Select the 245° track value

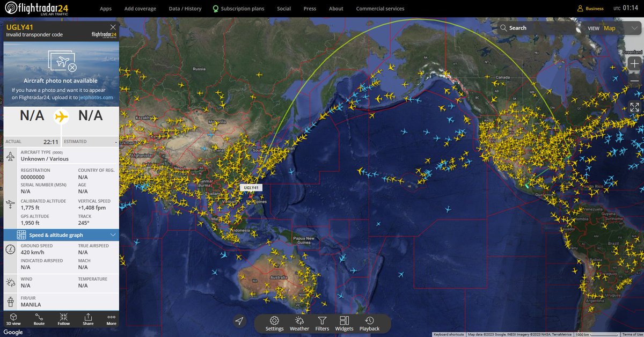(x=84, y=222)
